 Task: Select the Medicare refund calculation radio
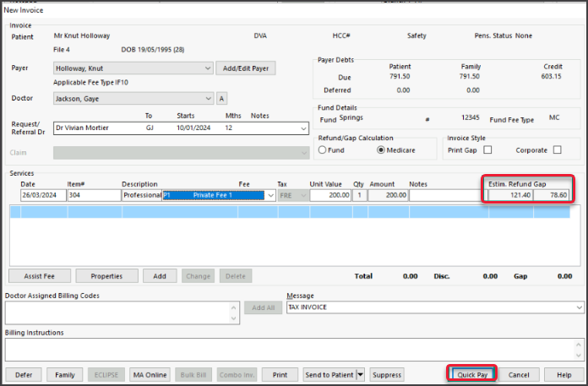tap(381, 150)
